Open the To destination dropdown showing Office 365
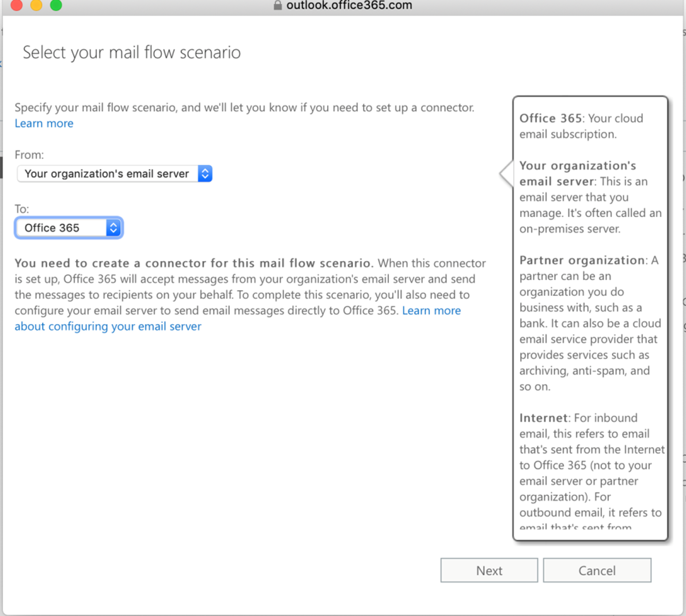 click(69, 228)
